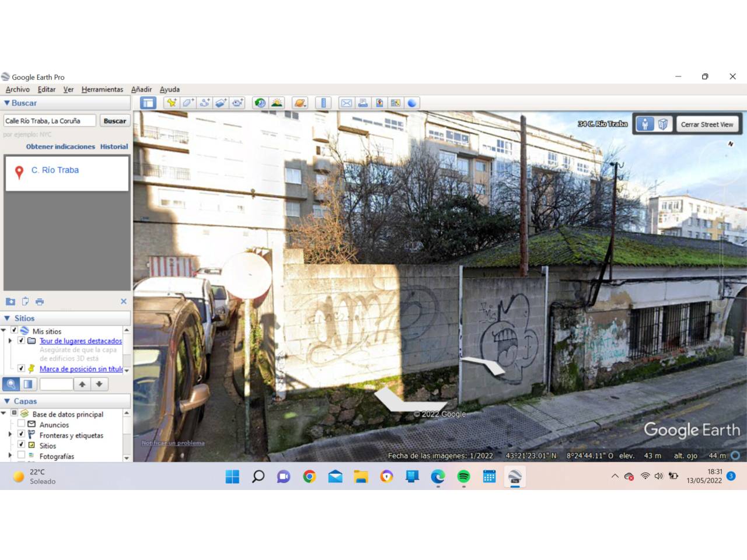This screenshot has width=747, height=560.
Task: Enable the Fotografías layer checkbox
Action: pos(22,455)
